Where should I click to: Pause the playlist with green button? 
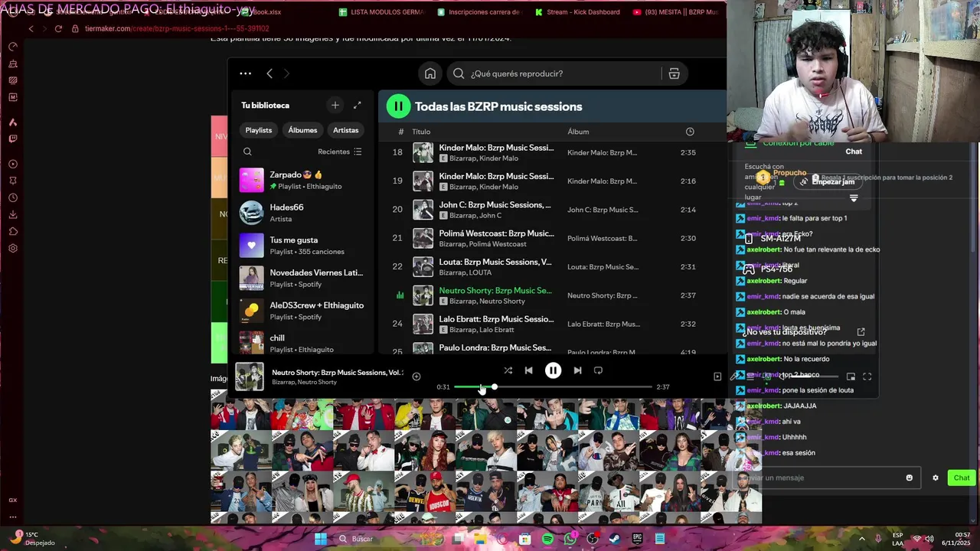(398, 106)
